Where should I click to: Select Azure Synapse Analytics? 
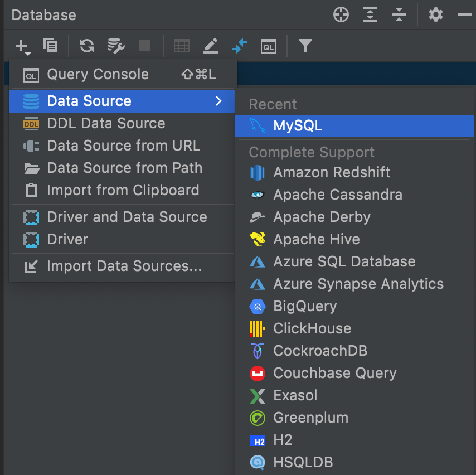pos(354,284)
